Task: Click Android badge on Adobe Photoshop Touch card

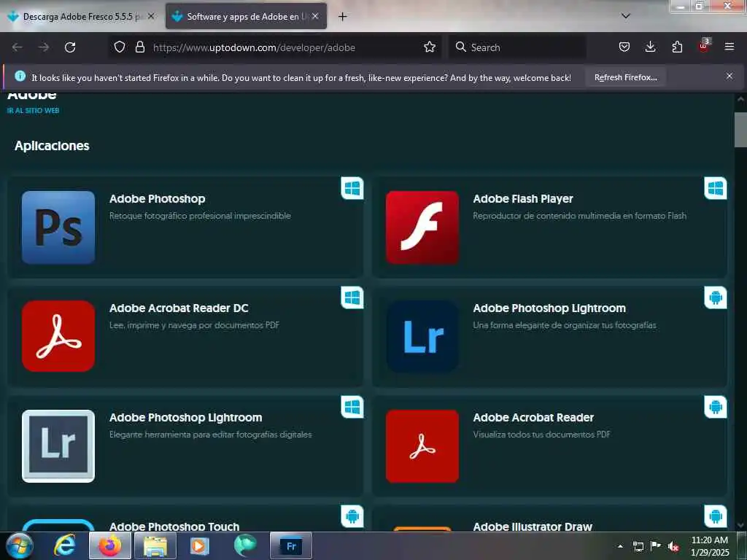Action: click(x=352, y=516)
